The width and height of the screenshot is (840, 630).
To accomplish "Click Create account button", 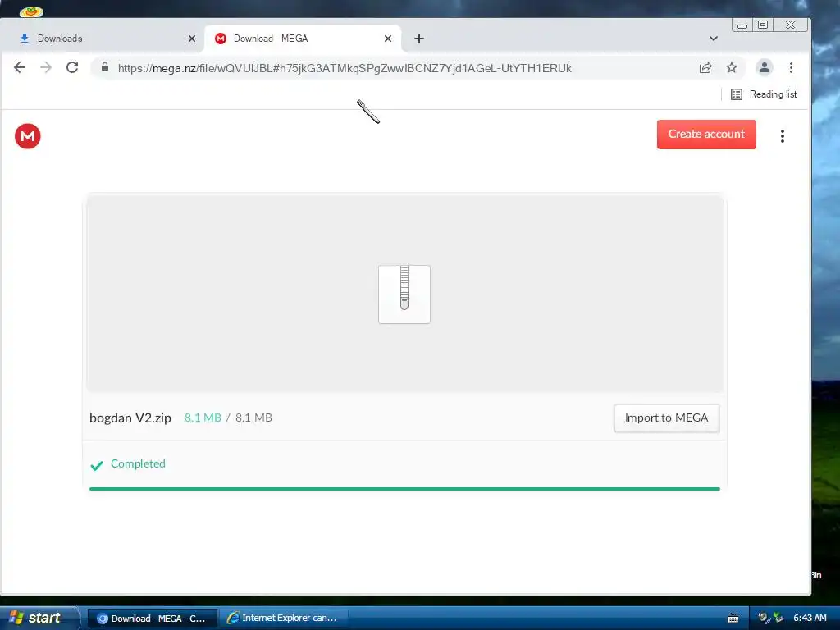I will [x=706, y=135].
